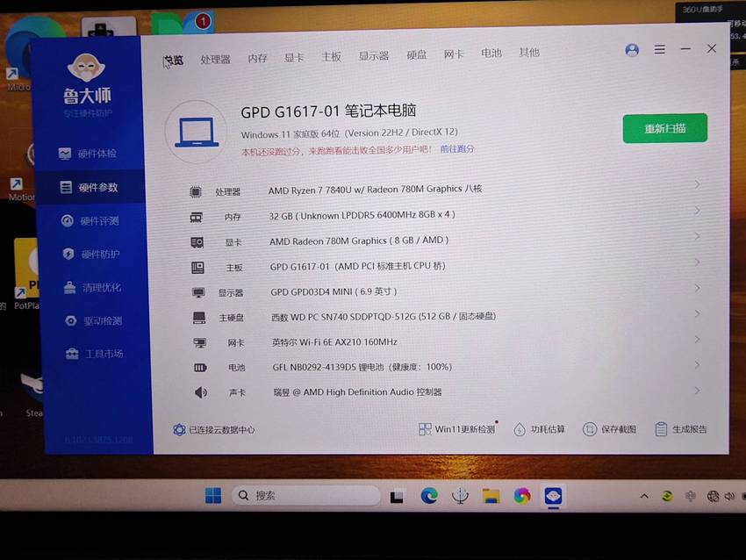Open File Explorer from the taskbar
Screen dimensions: 746x560
point(491,496)
